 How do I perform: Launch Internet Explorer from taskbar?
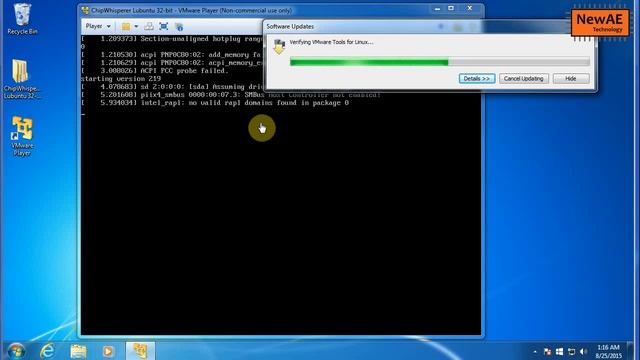(x=47, y=351)
